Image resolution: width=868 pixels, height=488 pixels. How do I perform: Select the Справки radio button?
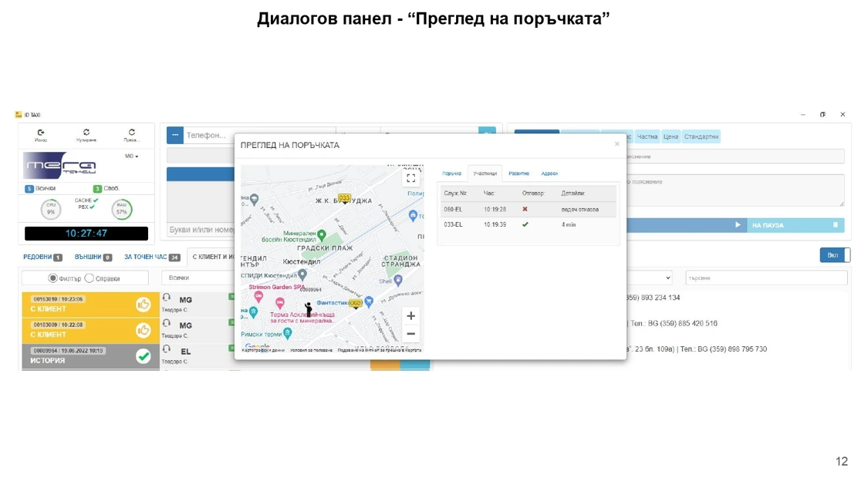click(90, 278)
